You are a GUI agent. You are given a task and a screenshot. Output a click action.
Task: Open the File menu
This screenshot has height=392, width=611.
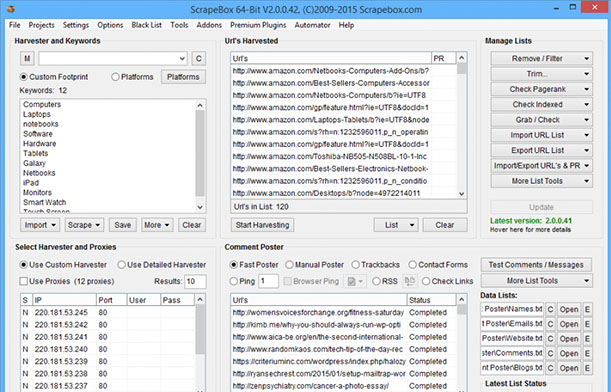coord(15,25)
